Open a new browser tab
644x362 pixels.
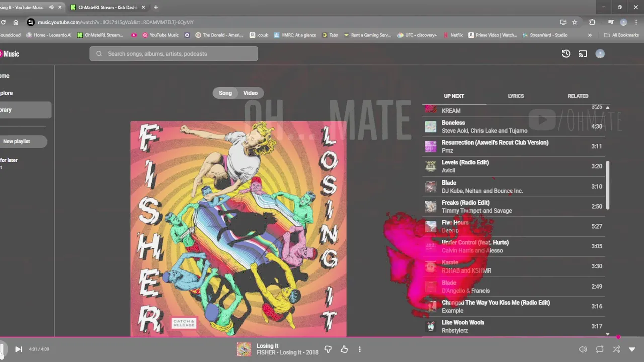(x=156, y=7)
